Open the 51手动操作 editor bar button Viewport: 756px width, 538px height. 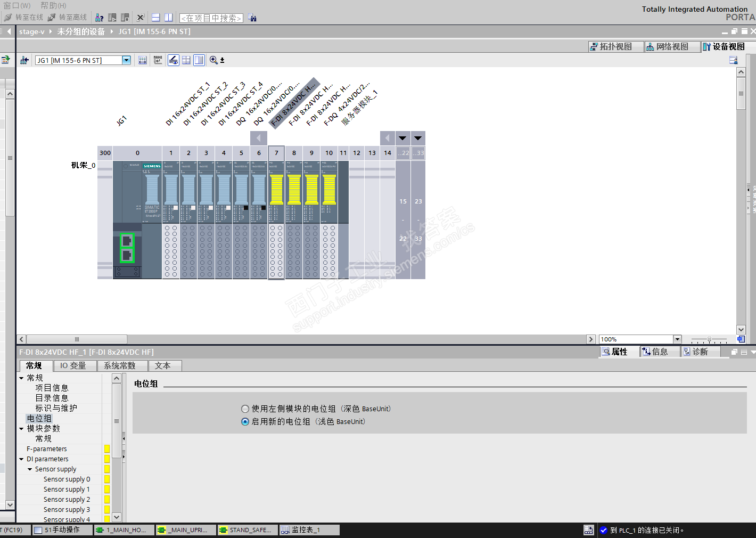tap(62, 530)
